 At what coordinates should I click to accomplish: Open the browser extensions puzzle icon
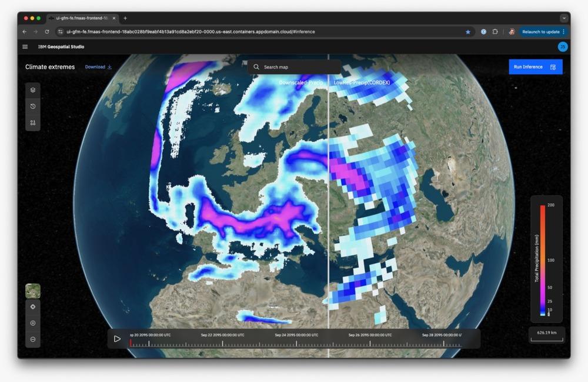click(x=495, y=32)
